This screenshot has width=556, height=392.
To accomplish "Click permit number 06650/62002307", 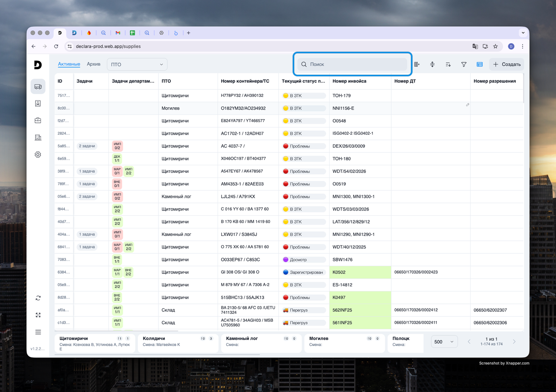I will point(490,310).
